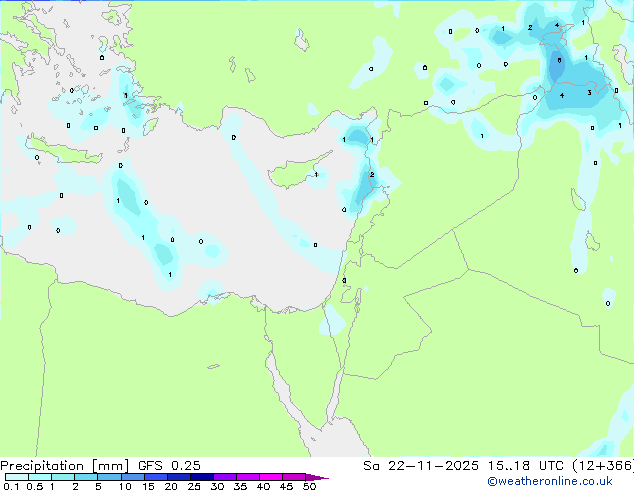Click the 1–2 mm legend color swatch
Screen dimensions: 634x490
point(63,477)
